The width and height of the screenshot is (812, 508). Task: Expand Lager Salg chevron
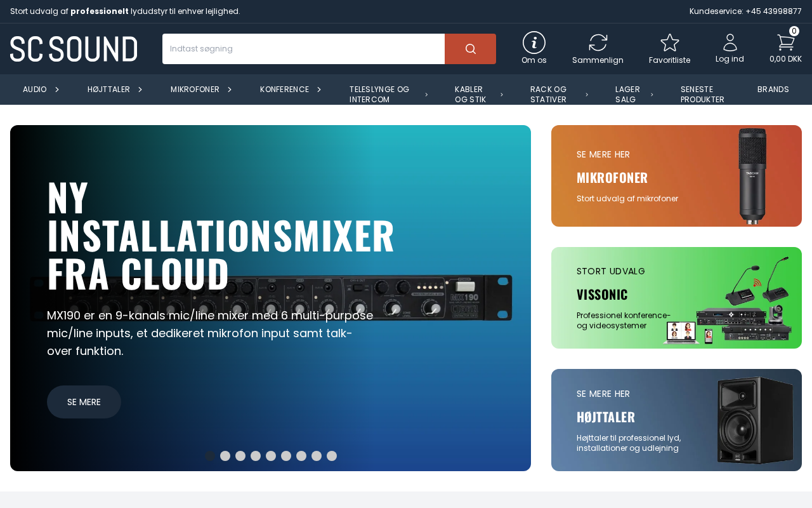coord(652,95)
